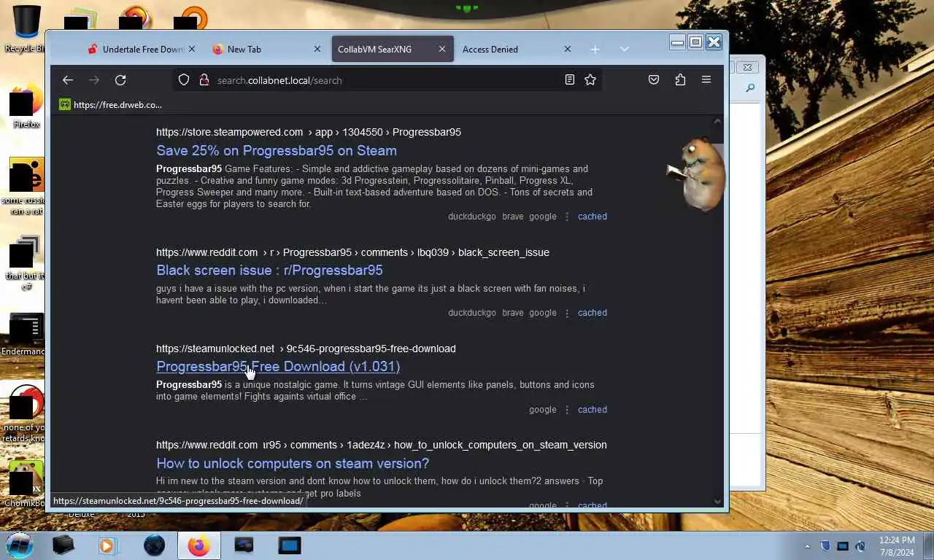934x560 pixels.
Task: Open options dots for Steam result
Action: [x=567, y=217]
